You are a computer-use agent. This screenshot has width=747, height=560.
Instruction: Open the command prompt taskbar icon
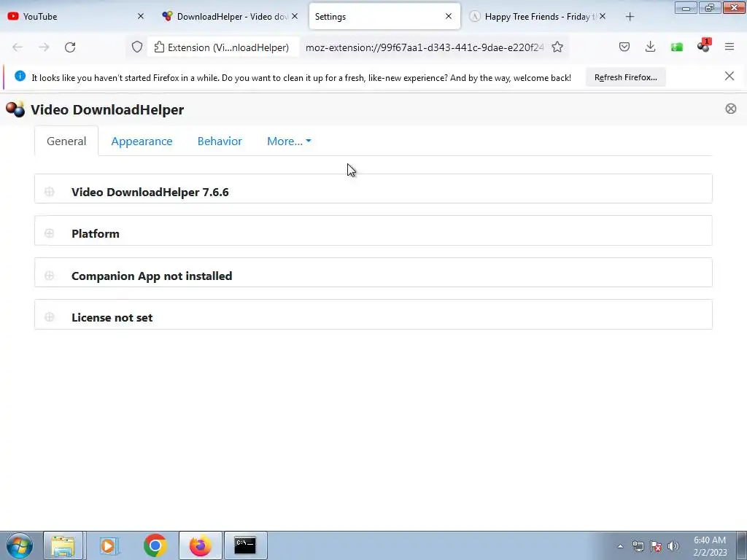(x=245, y=545)
